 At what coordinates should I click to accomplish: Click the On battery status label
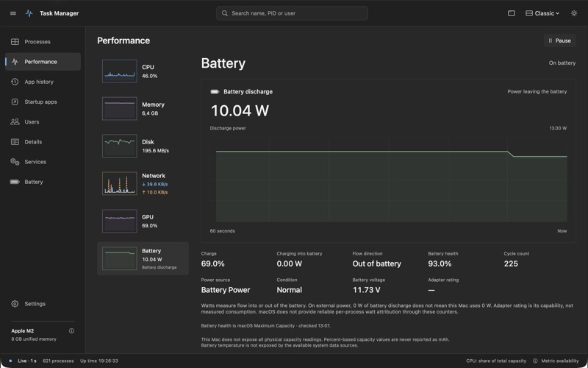pos(562,63)
